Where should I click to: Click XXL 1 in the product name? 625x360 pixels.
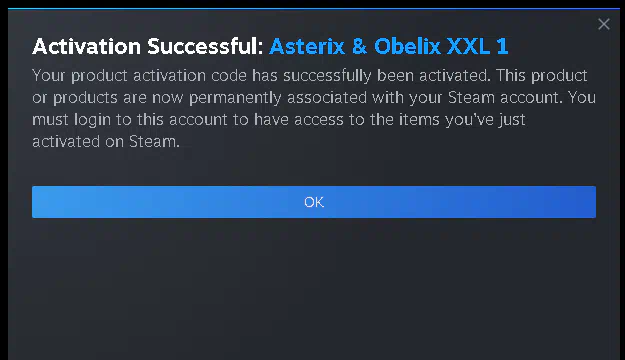click(x=478, y=46)
